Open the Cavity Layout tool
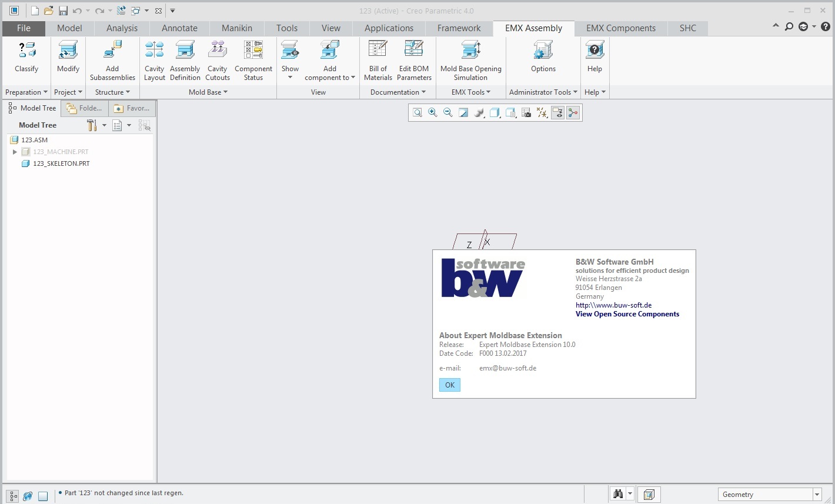 (155, 60)
